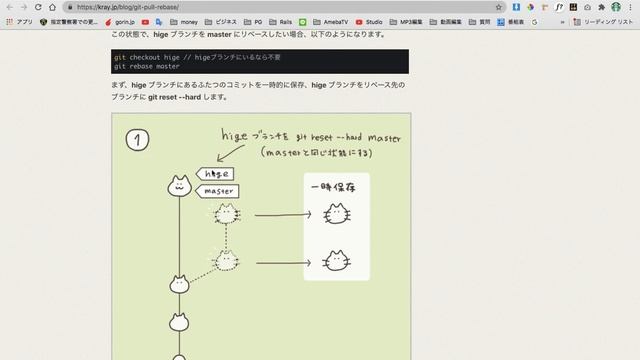Open the Google Translate bookmark icon
This screenshot has height=360, width=640.
click(159, 22)
